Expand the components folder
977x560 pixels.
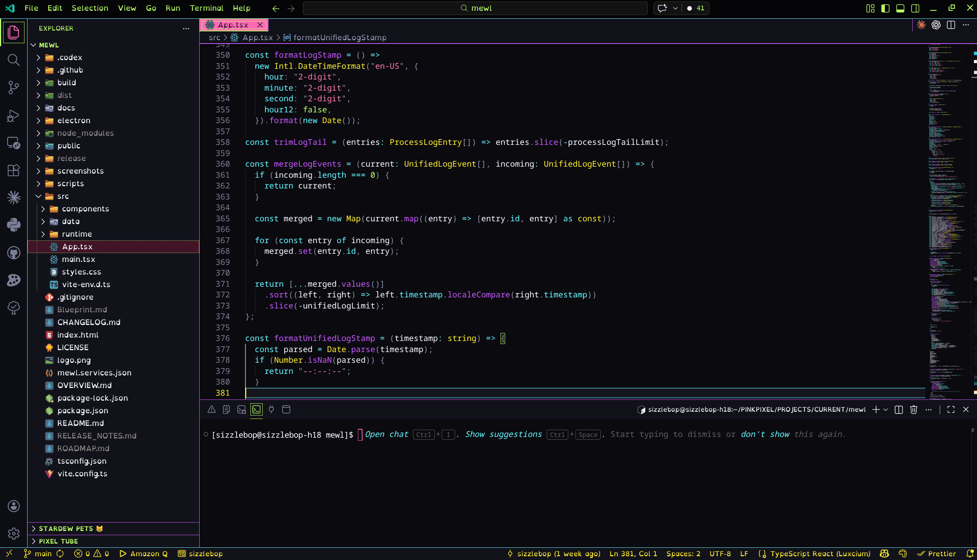[85, 209]
